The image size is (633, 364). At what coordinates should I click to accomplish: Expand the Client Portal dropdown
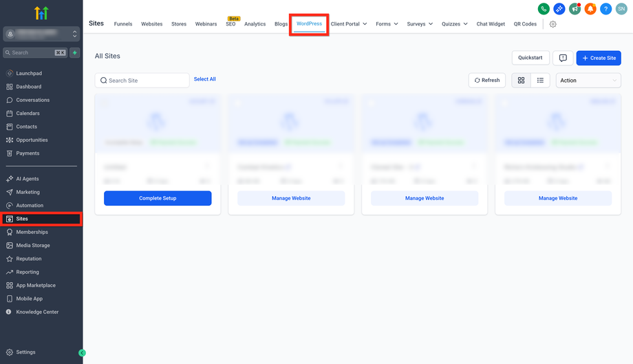[349, 24]
